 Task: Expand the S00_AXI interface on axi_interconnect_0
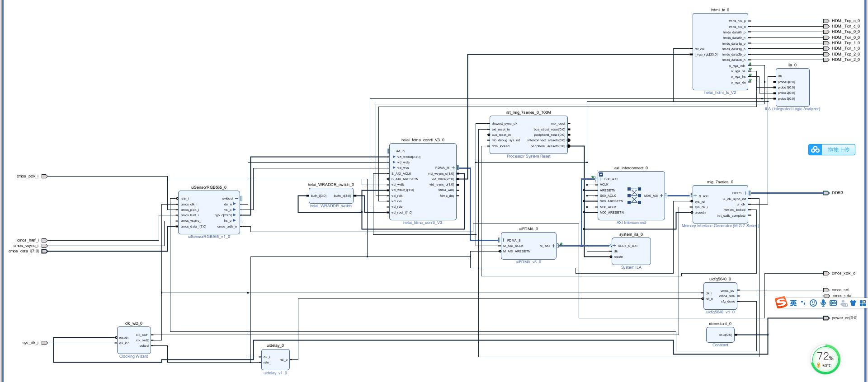[x=600, y=179]
